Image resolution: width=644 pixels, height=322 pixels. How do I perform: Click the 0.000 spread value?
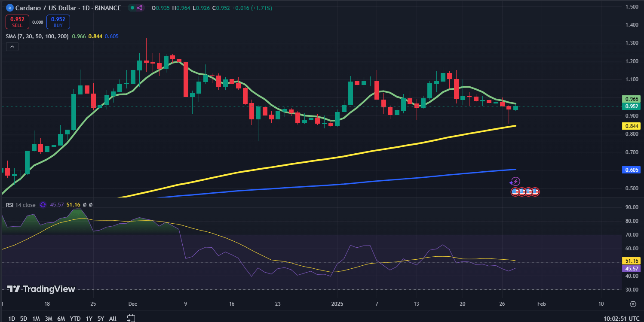point(38,22)
